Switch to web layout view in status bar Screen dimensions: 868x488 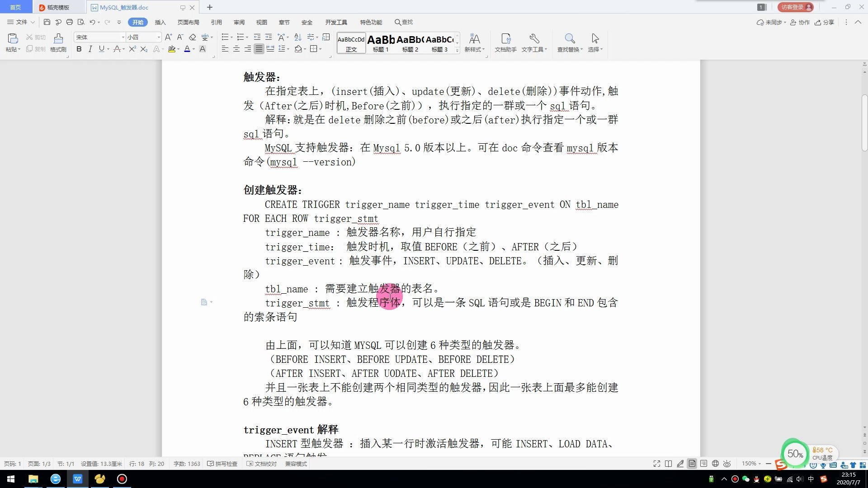click(715, 464)
